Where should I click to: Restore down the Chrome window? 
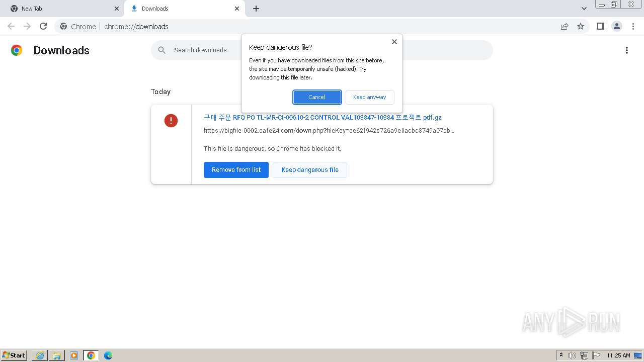coord(614,4)
